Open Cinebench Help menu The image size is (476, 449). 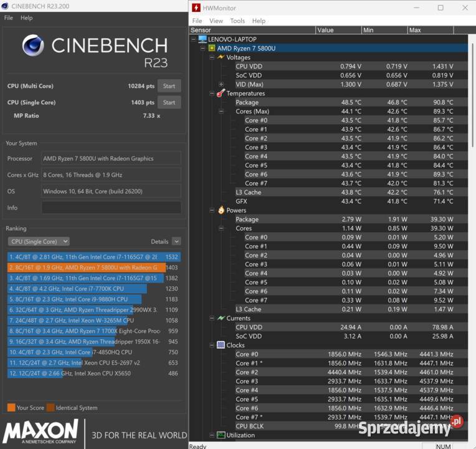coord(26,17)
